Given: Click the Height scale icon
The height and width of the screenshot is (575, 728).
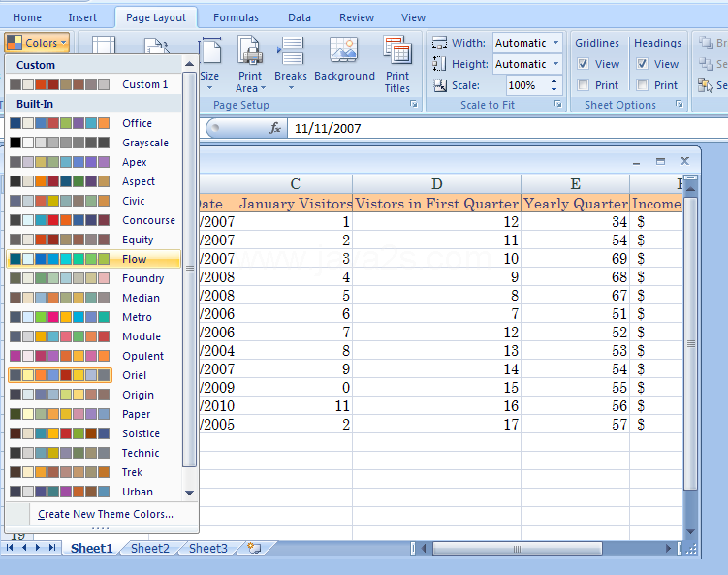Looking at the screenshot, I should 439,64.
